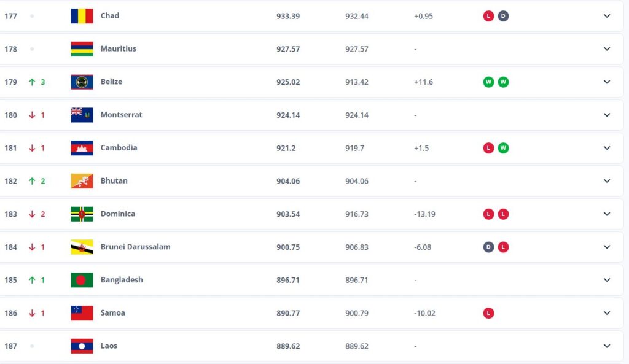Click the Bhutan flag icon
Viewport: 629px width, 364px height.
click(x=82, y=181)
